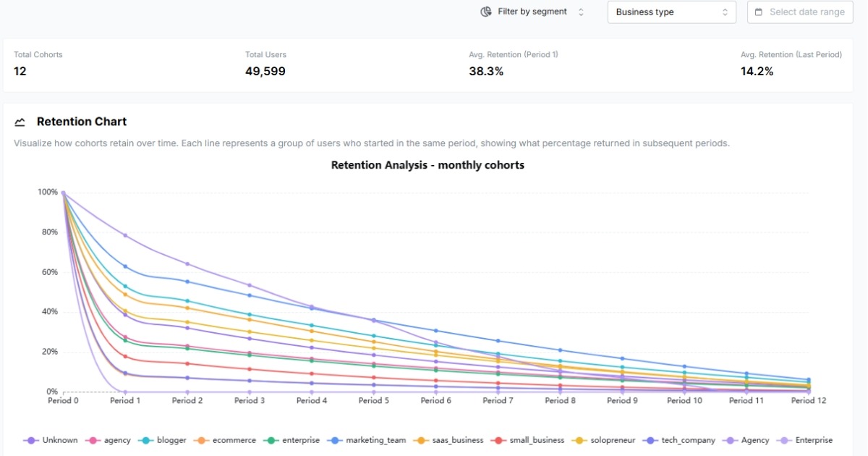Open the Business type dropdown
Image resolution: width=868 pixels, height=456 pixels.
[671, 12]
